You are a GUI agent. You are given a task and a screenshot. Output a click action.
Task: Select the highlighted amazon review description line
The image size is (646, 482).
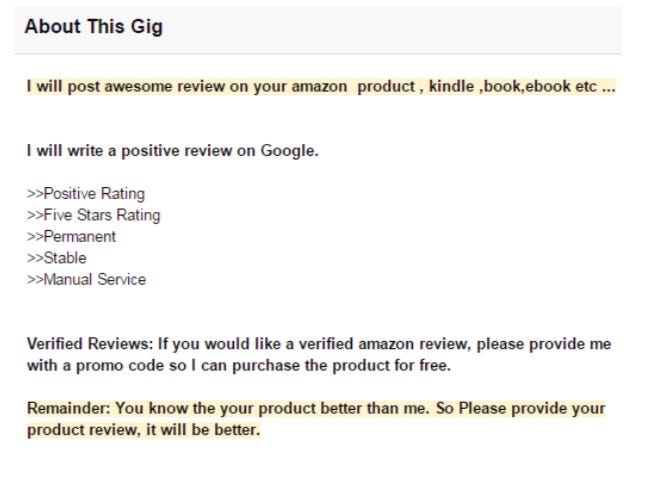point(321,87)
